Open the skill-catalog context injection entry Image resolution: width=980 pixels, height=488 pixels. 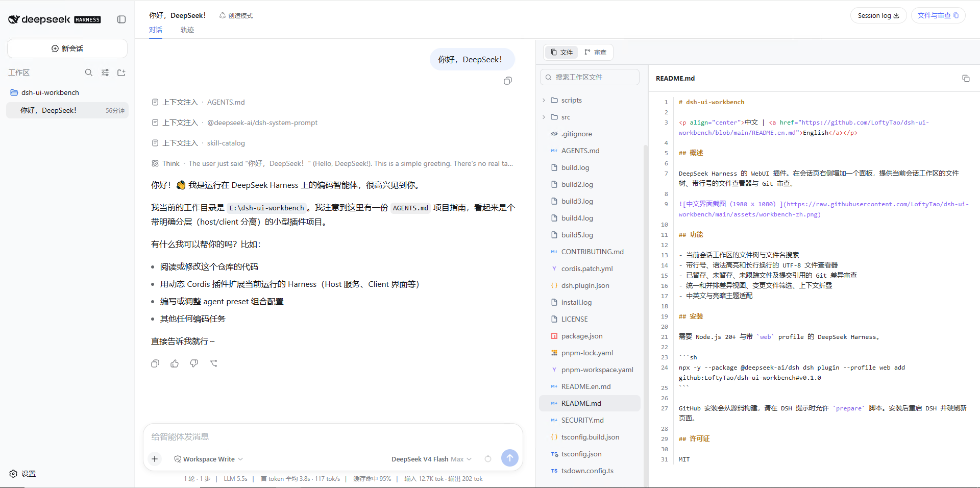(x=199, y=143)
